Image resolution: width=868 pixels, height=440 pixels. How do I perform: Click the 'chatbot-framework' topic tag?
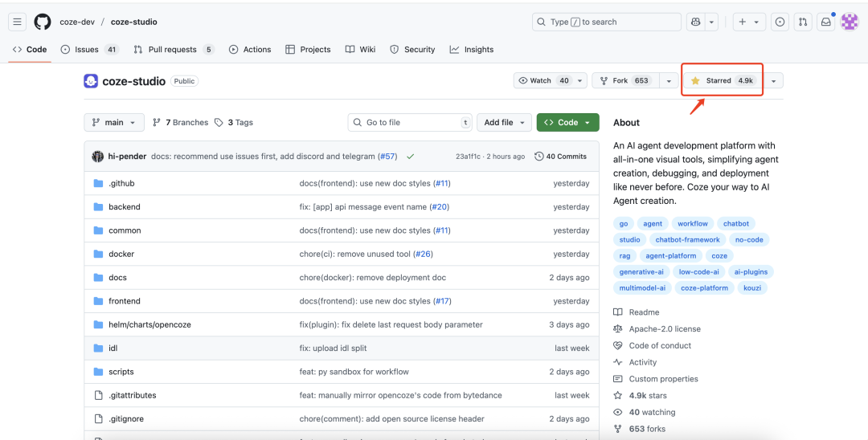pyautogui.click(x=687, y=240)
